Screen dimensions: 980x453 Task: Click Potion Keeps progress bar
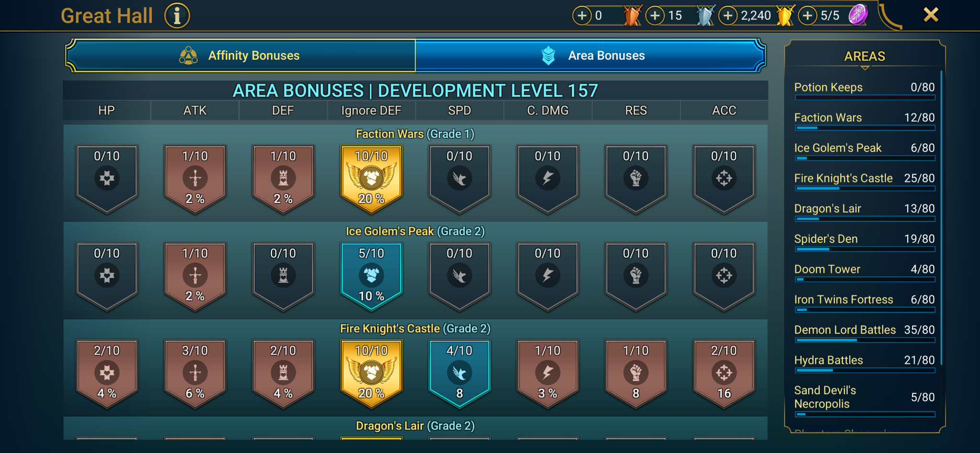(865, 98)
